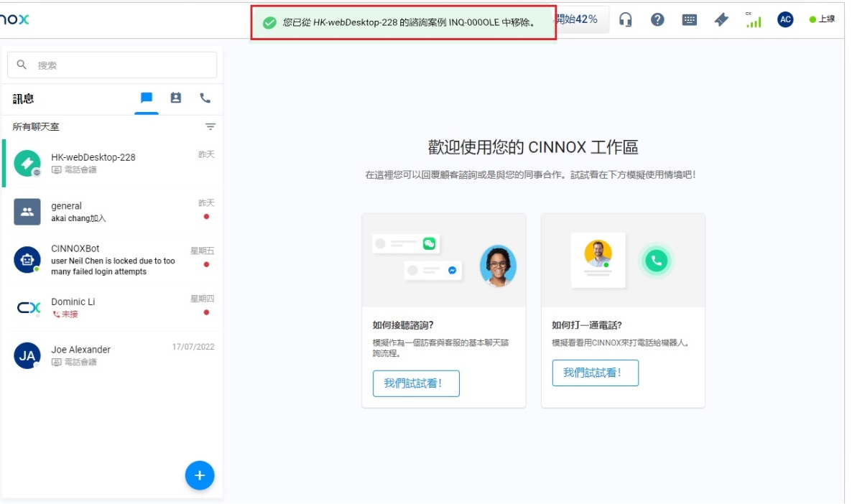
Task: Click 我們試試看 under 如何接聽諮詢
Action: click(x=416, y=383)
